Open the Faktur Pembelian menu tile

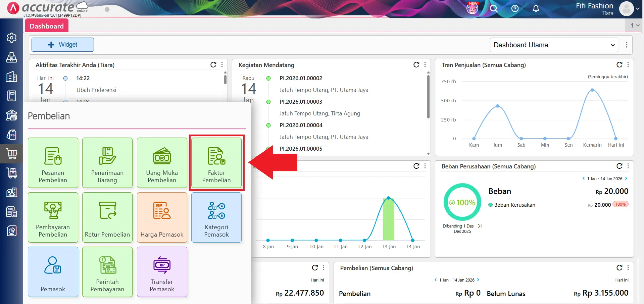coord(216,163)
